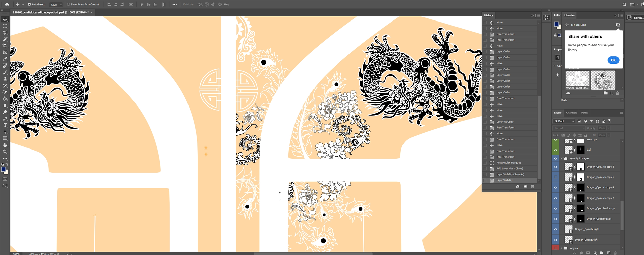Image resolution: width=644 pixels, height=255 pixels.
Task: Hide the Dragon_Opa...ck copy 3 layer
Action: click(556, 167)
